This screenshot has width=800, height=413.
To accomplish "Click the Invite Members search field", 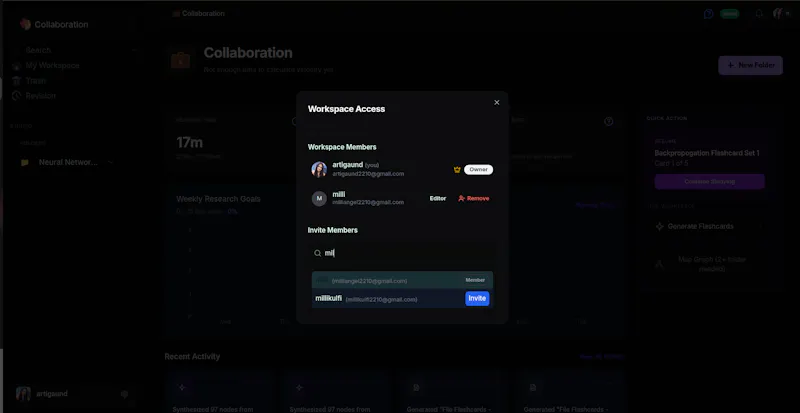I will coord(403,253).
